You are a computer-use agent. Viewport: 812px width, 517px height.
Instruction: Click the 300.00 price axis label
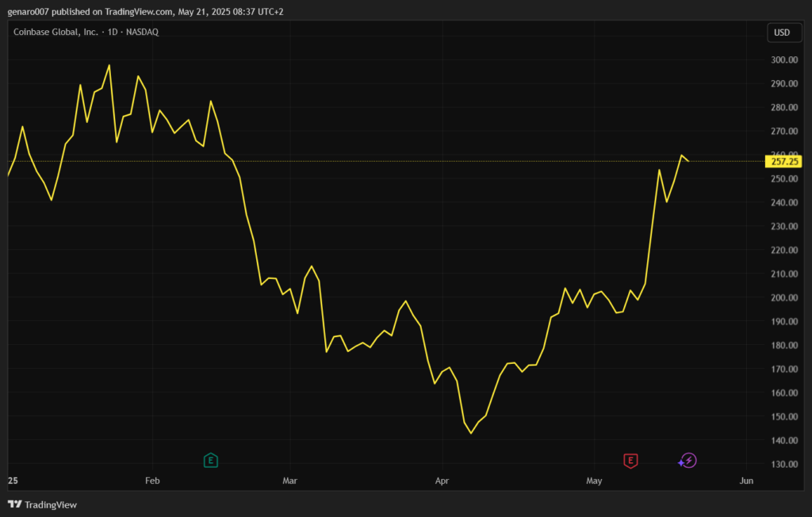click(x=783, y=59)
